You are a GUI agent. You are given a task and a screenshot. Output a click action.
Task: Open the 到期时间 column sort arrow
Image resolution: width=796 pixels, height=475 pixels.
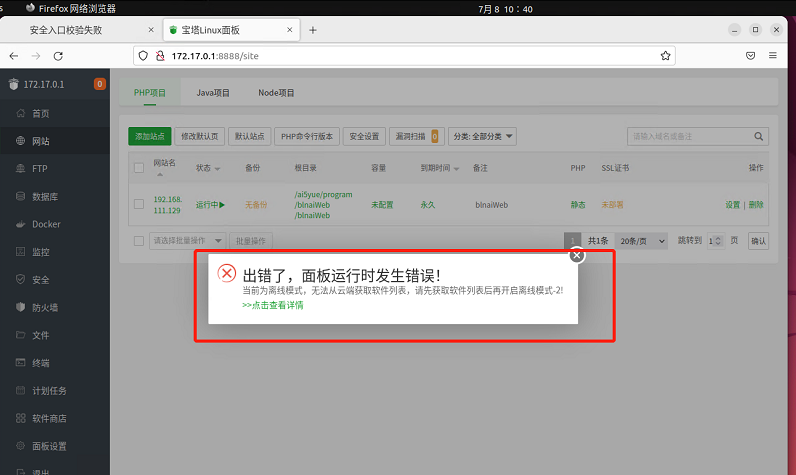coord(456,169)
